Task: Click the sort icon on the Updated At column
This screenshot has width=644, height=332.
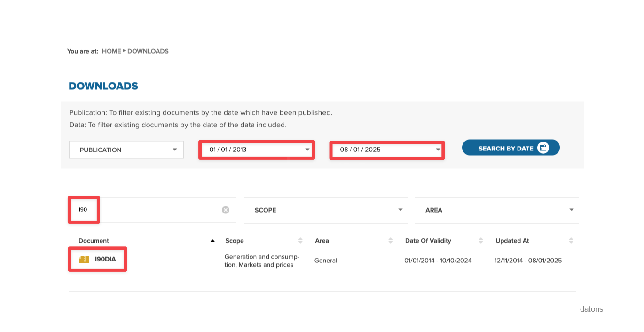Action: pos(570,240)
